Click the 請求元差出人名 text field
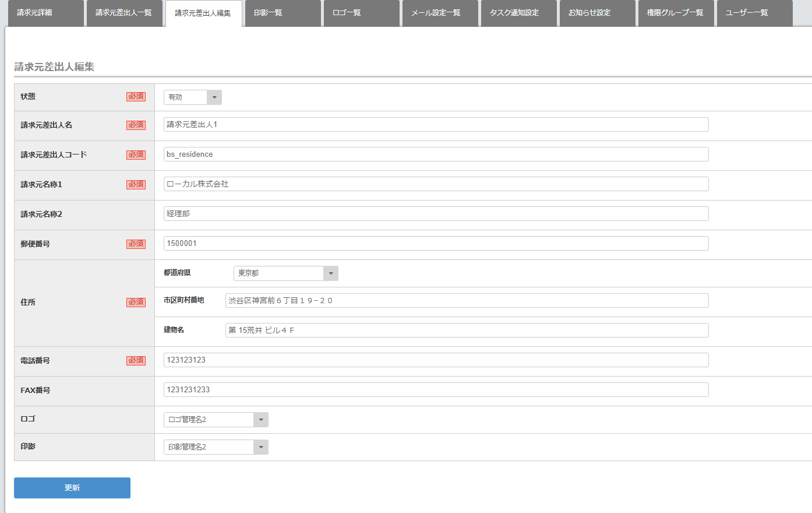Image resolution: width=812 pixels, height=513 pixels. coord(436,125)
